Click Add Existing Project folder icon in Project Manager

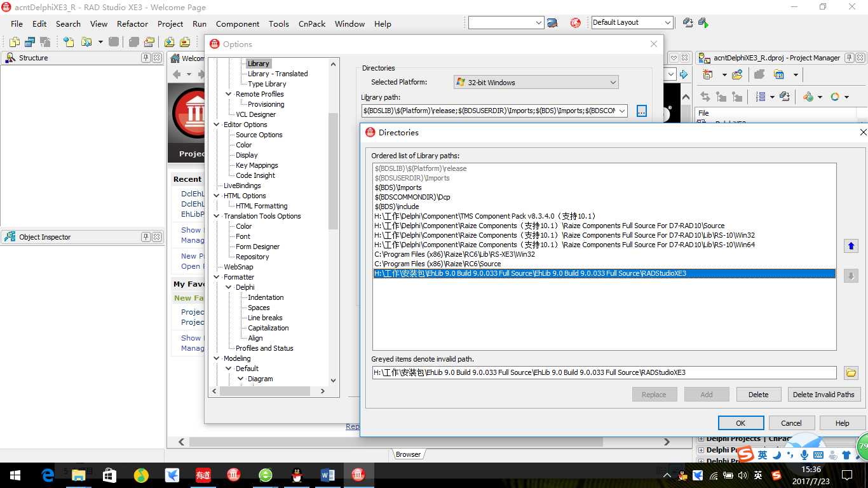tap(737, 75)
